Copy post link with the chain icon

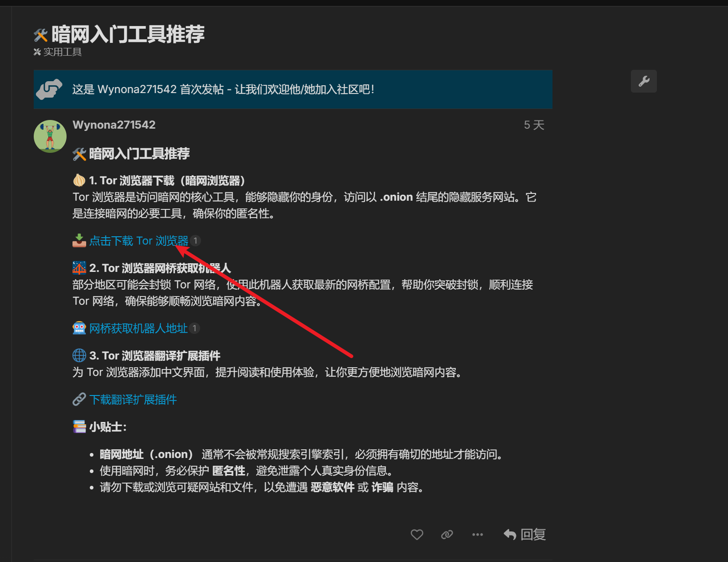(447, 534)
